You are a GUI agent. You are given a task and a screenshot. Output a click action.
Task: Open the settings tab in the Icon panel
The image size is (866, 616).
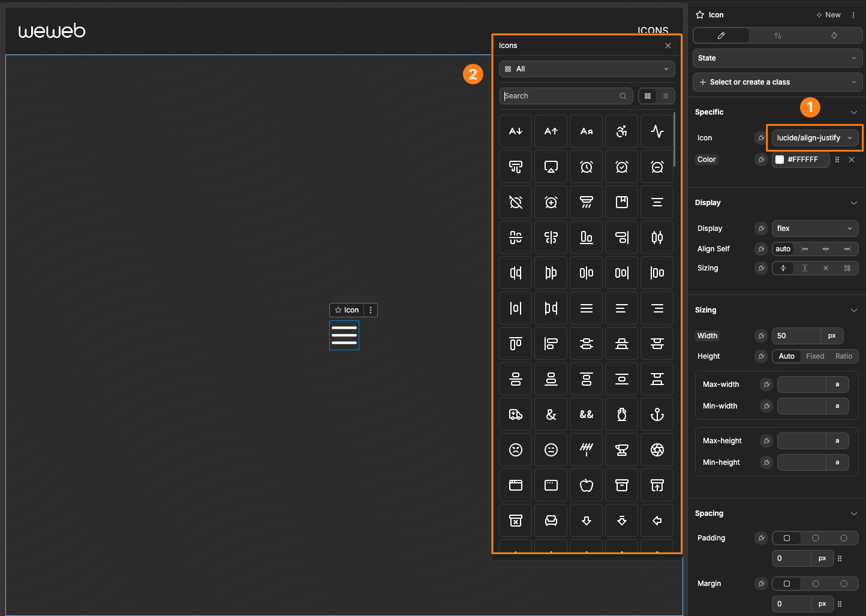[x=777, y=35]
